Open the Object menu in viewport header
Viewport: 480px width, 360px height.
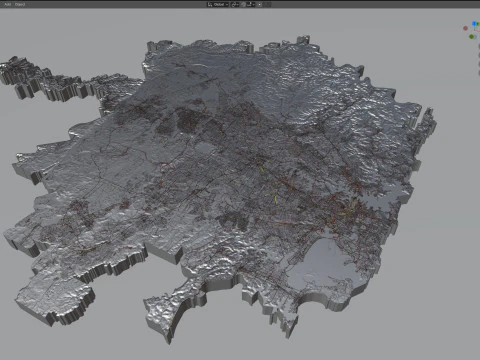tap(20, 4)
